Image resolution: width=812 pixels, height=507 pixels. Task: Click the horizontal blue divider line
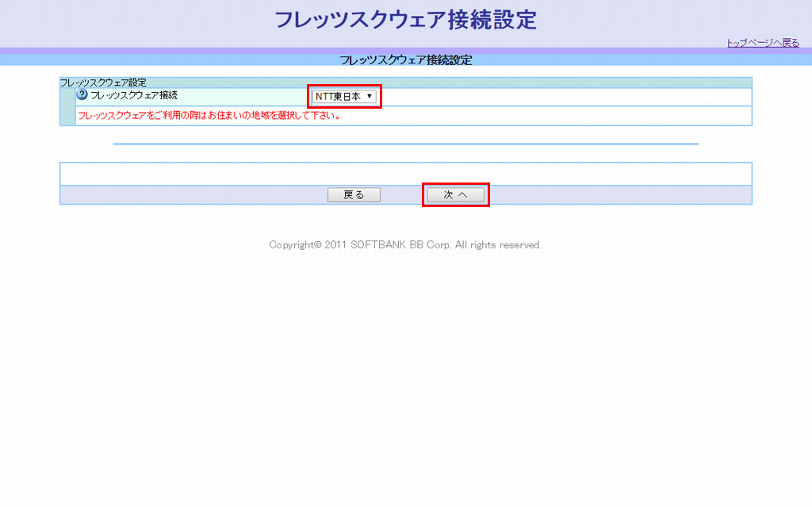[405, 144]
